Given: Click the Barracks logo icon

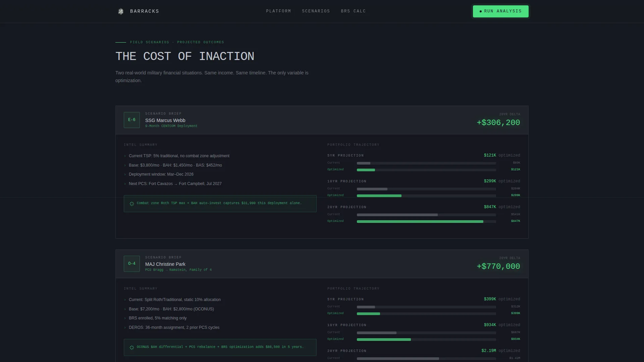Looking at the screenshot, I should pyautogui.click(x=121, y=11).
